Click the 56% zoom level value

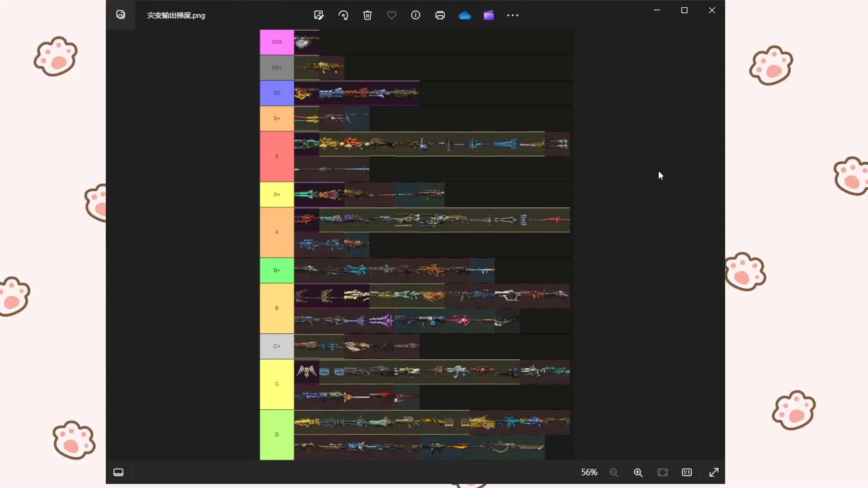(589, 472)
